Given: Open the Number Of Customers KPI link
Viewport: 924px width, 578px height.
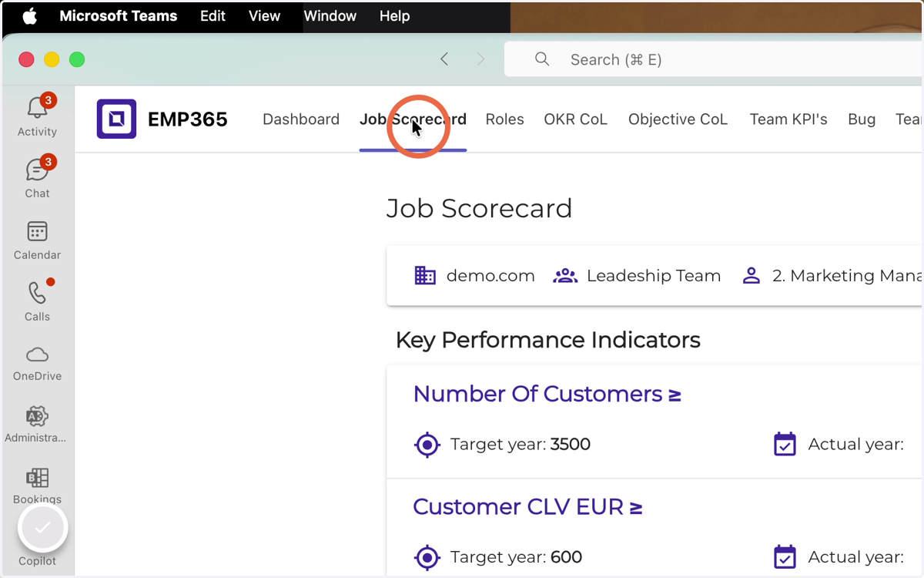Looking at the screenshot, I should pos(547,394).
